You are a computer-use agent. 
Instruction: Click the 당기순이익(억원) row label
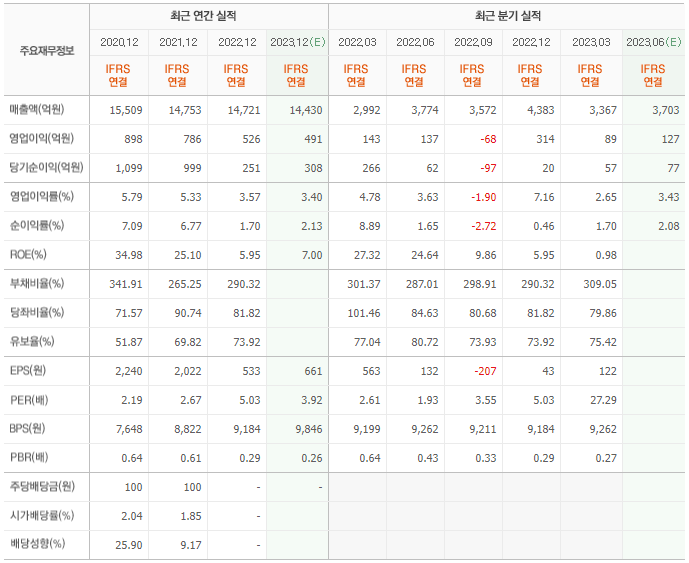(x=47, y=167)
